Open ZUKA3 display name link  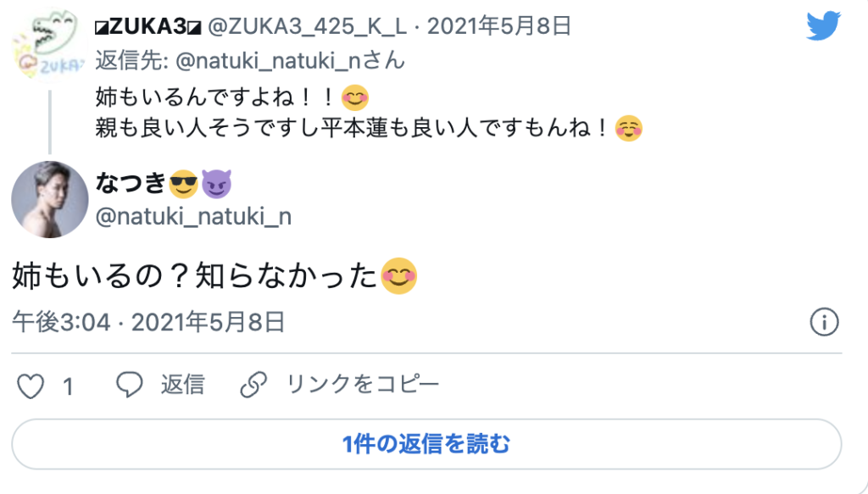click(x=147, y=26)
